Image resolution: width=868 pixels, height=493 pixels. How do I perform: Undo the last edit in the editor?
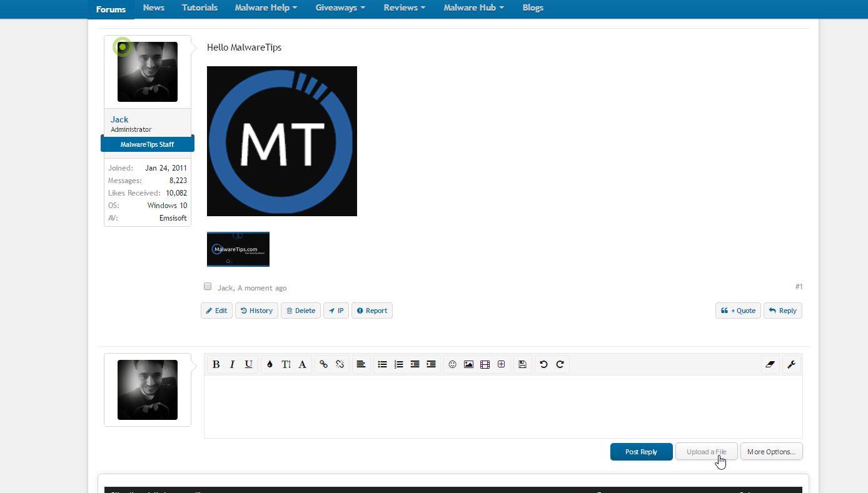pyautogui.click(x=543, y=364)
